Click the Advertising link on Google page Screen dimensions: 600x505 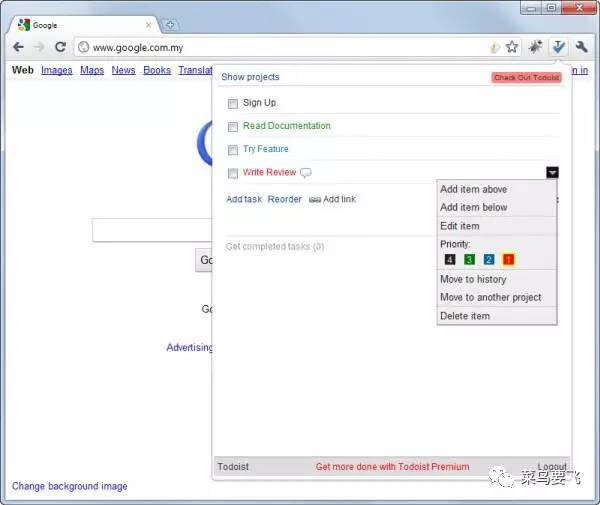pyautogui.click(x=189, y=347)
